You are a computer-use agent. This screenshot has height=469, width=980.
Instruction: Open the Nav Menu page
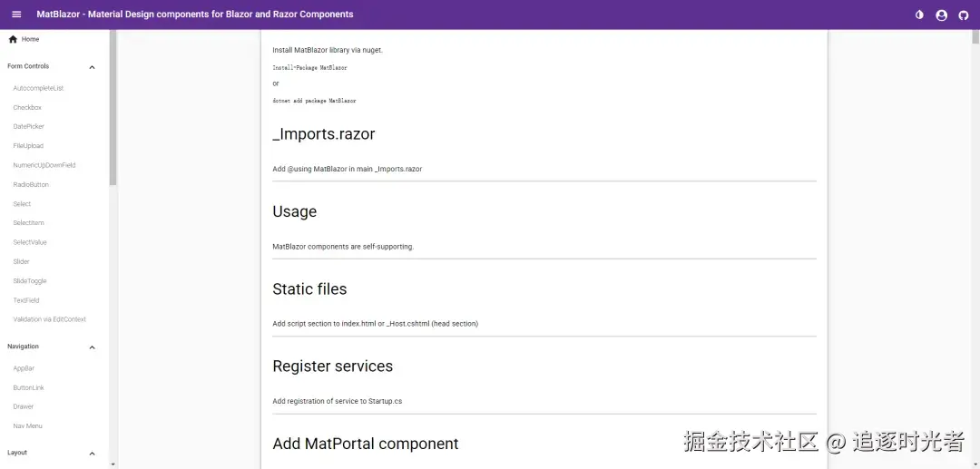pos(27,425)
